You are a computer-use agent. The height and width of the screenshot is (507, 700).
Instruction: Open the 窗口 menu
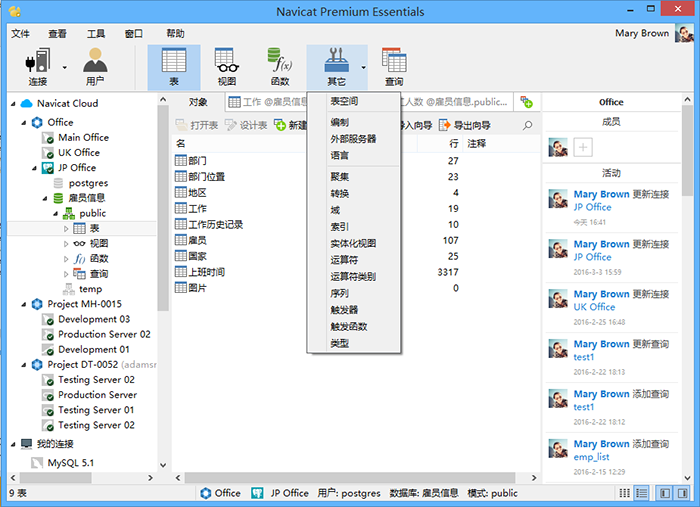coord(133,33)
